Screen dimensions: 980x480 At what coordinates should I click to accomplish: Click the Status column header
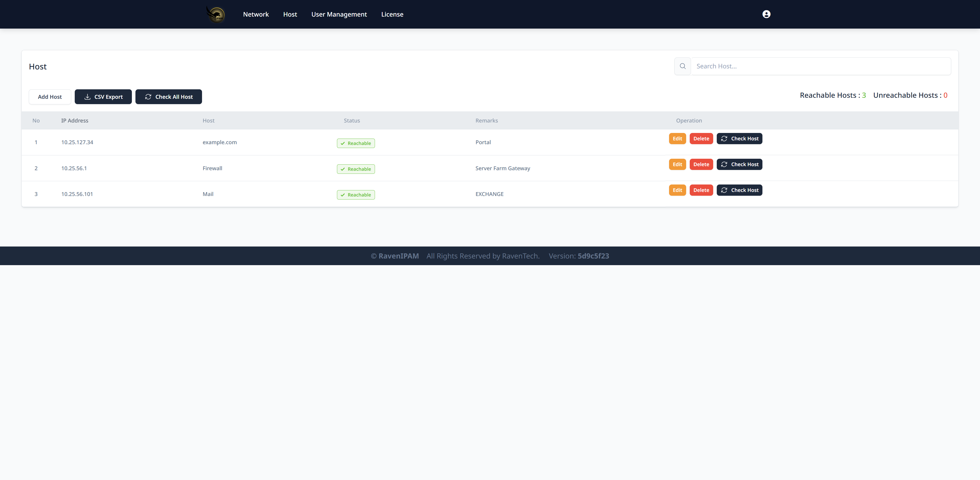click(x=351, y=121)
